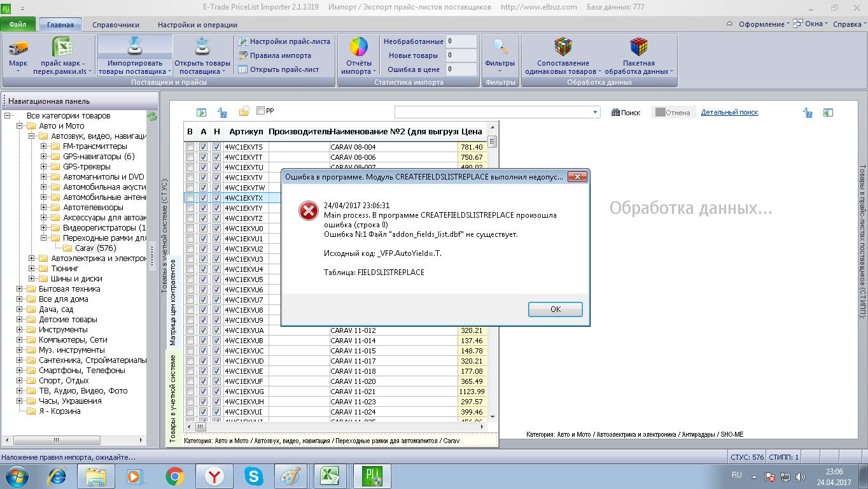
Task: Open Skype from taskbar
Action: click(x=253, y=476)
